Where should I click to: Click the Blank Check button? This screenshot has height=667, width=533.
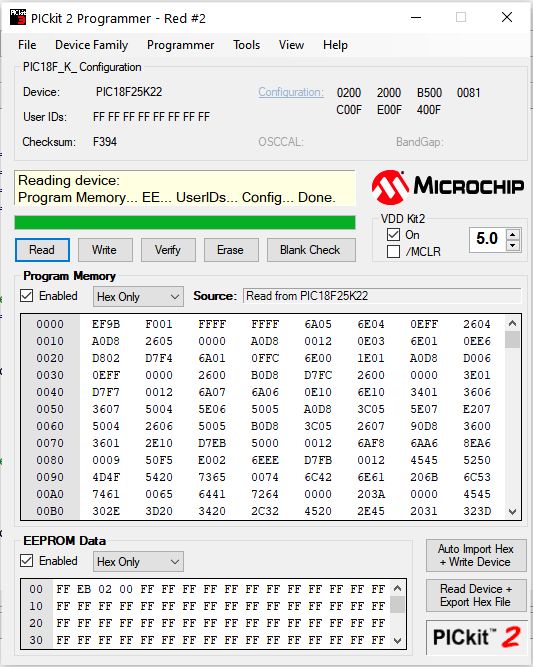[311, 250]
